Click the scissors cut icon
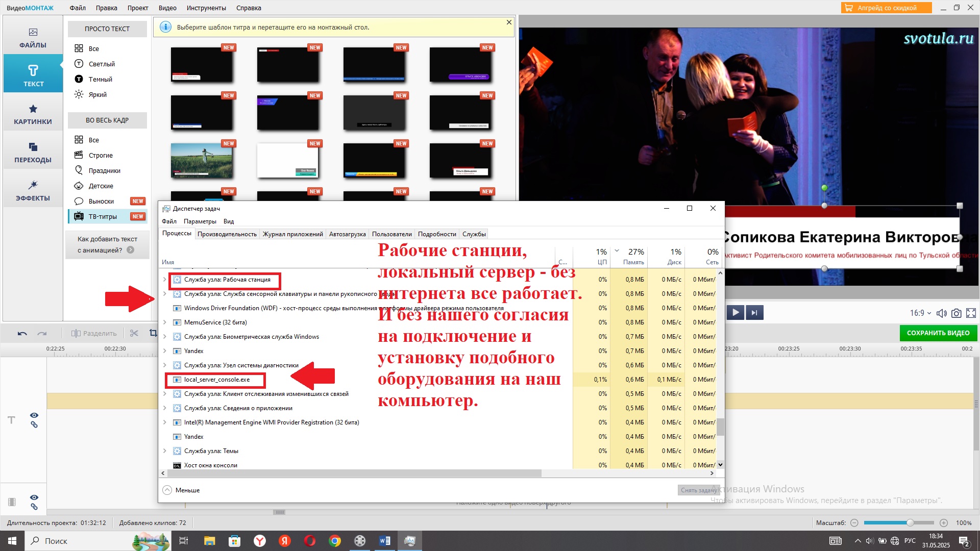The image size is (980, 551). coord(134,333)
